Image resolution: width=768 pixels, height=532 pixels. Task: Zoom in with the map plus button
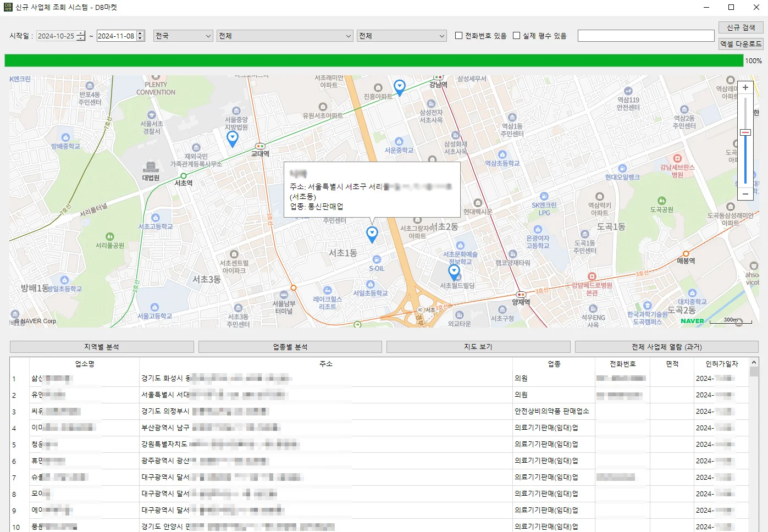coord(745,87)
